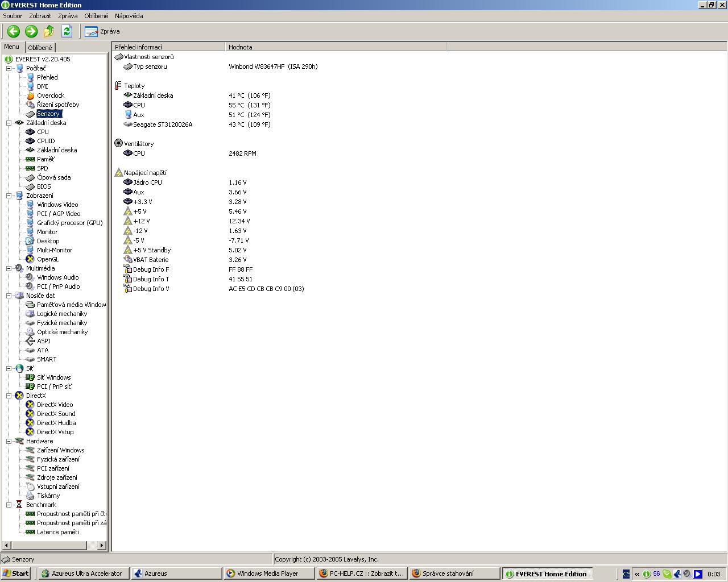Image resolution: width=728 pixels, height=582 pixels.
Task: Open the Nápověda menu
Action: 129,16
